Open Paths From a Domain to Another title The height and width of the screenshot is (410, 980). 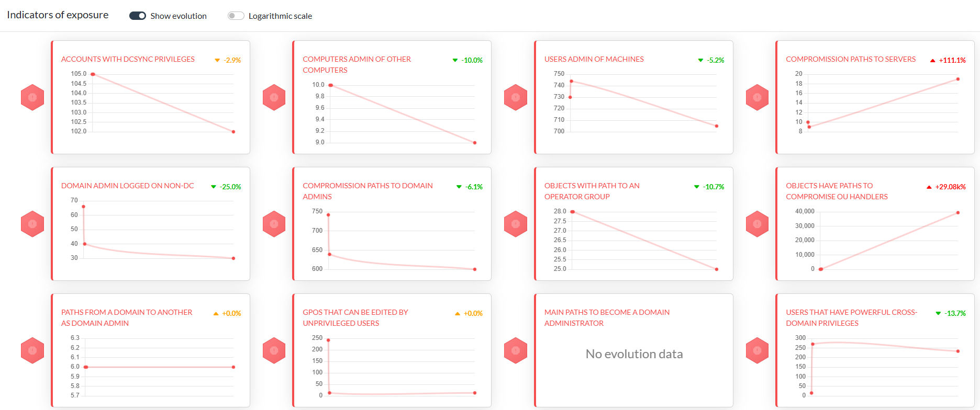click(x=126, y=317)
